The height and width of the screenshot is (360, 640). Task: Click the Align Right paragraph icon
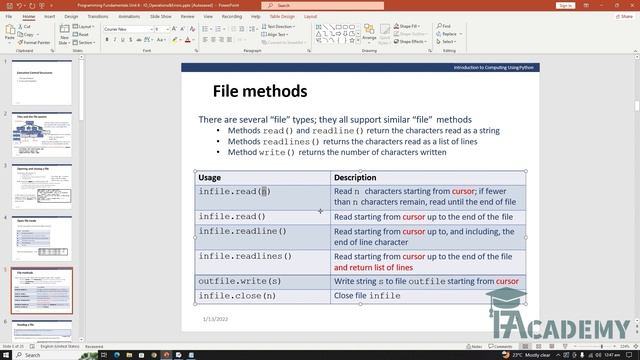(x=221, y=40)
